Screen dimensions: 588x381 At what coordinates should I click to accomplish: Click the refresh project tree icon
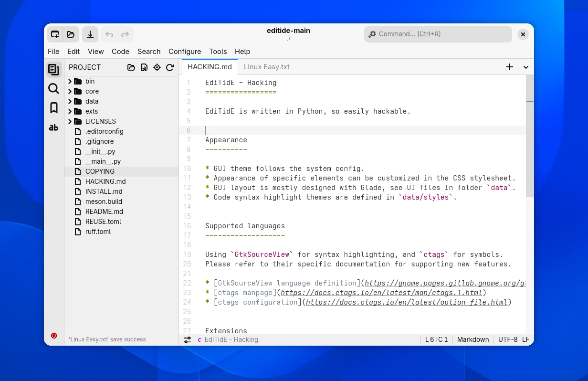[170, 67]
